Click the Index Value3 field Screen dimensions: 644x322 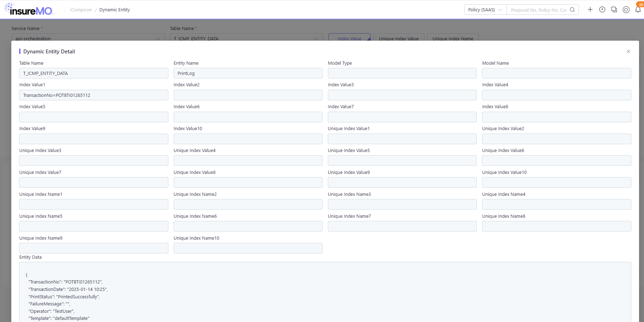click(402, 95)
